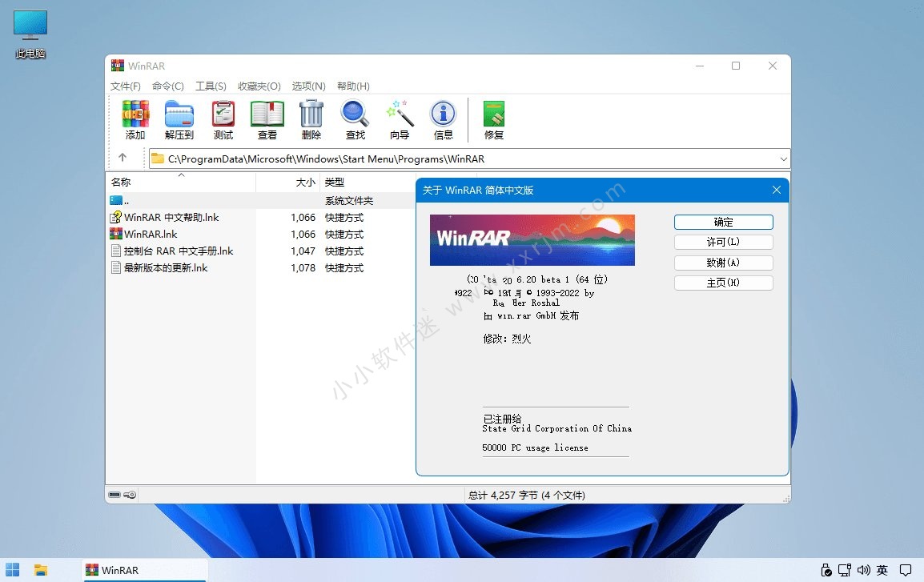Sort files by Name (名称) column header

pyautogui.click(x=121, y=183)
